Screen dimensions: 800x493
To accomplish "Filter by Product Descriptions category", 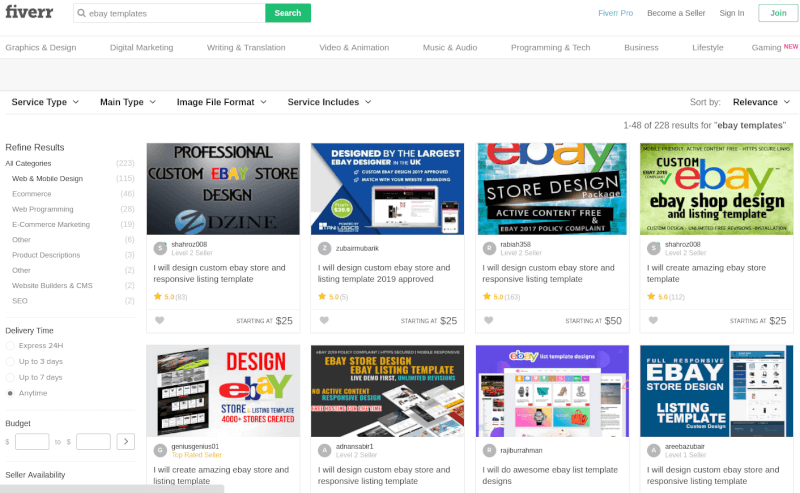I will (x=46, y=255).
